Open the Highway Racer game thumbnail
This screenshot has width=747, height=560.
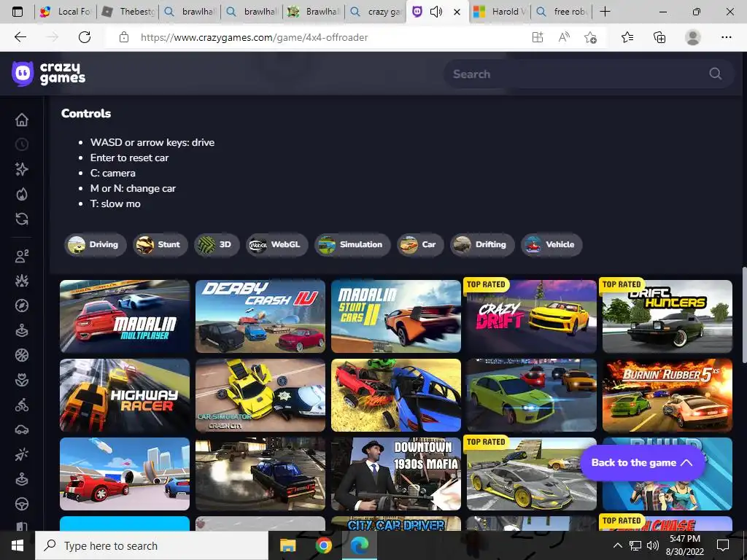coord(125,395)
